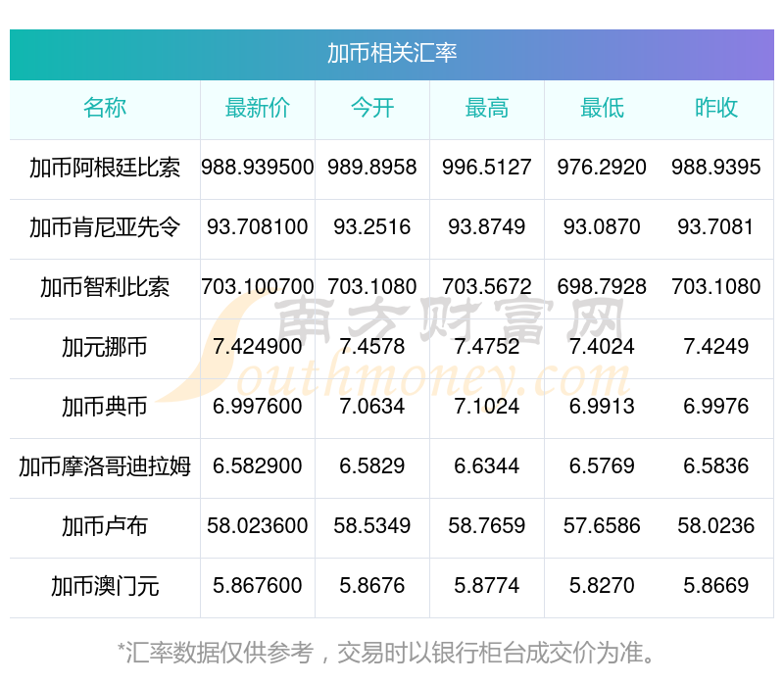Select the 最新价 column header
This screenshot has width=784, height=684.
click(257, 108)
